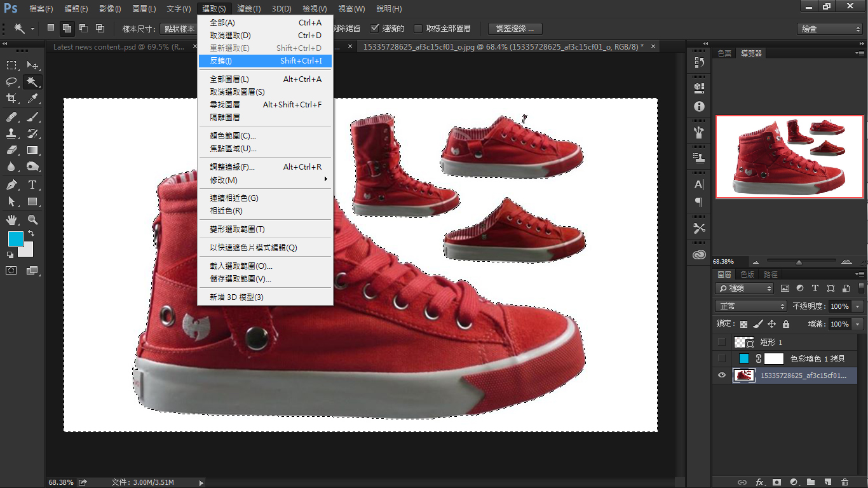Open the opacity (不透明度) slider arrow
The image size is (868, 488).
[x=858, y=306]
